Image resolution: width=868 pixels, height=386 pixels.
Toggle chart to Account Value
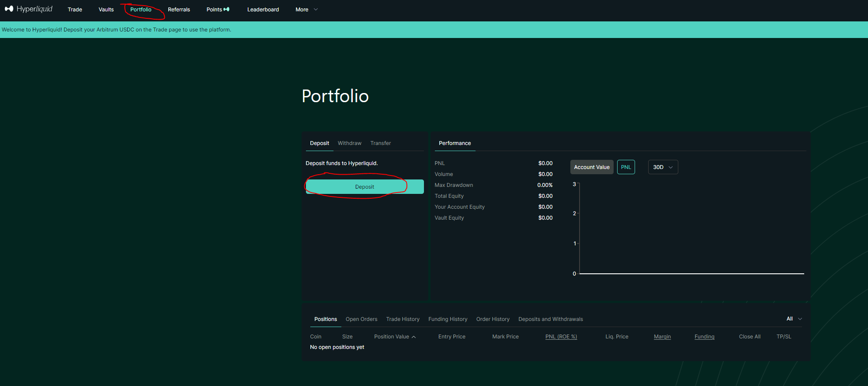(x=592, y=167)
